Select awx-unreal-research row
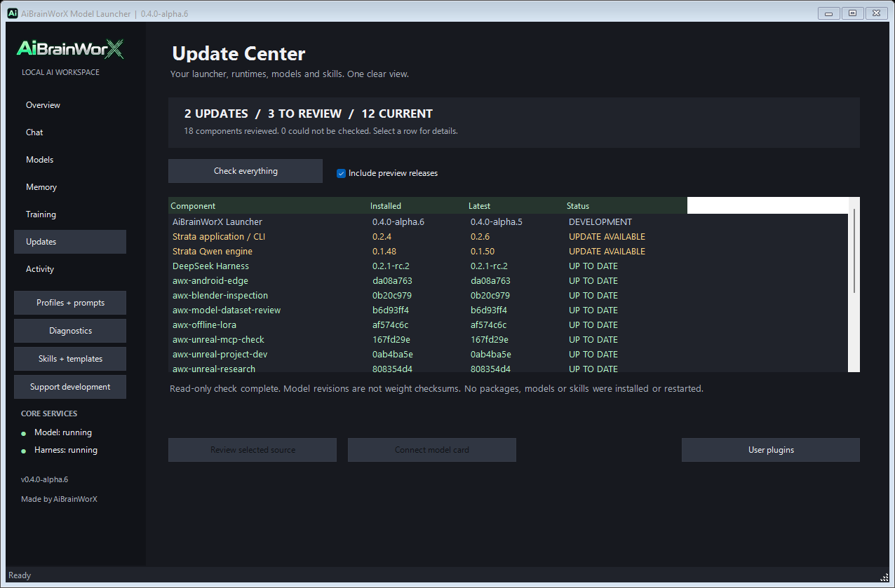895x588 pixels. click(x=509, y=368)
